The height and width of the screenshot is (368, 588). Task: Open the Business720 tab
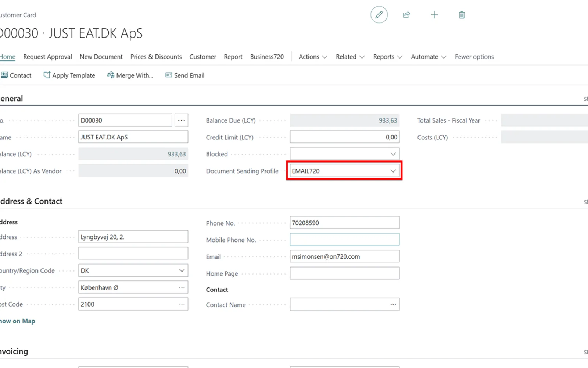coord(267,57)
